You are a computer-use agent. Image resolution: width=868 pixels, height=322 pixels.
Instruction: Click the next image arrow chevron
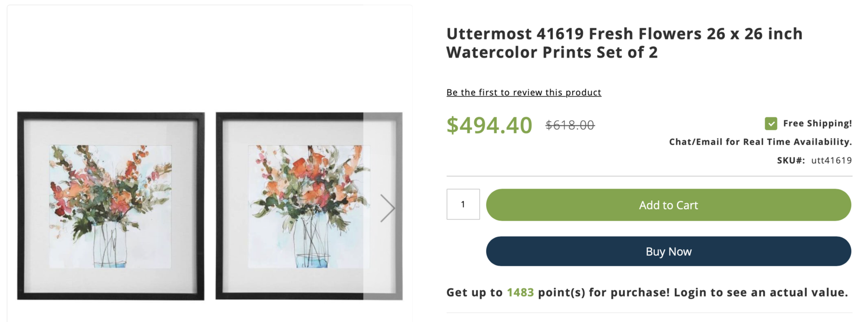tap(387, 208)
